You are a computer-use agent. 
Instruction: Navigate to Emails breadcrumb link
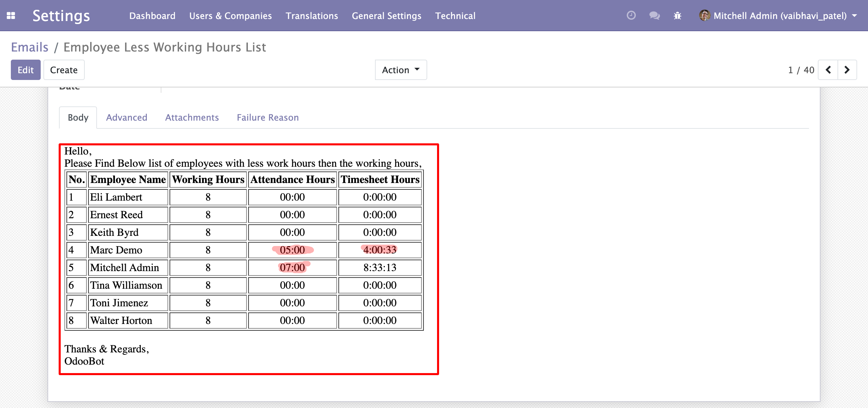(29, 47)
